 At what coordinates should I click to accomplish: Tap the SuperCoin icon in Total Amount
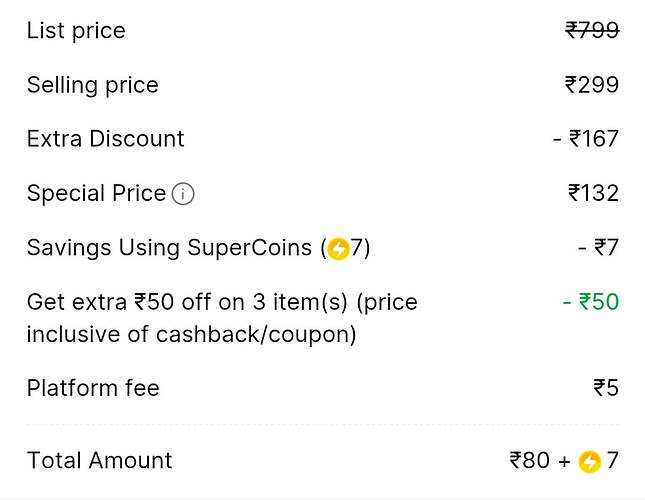(x=589, y=461)
